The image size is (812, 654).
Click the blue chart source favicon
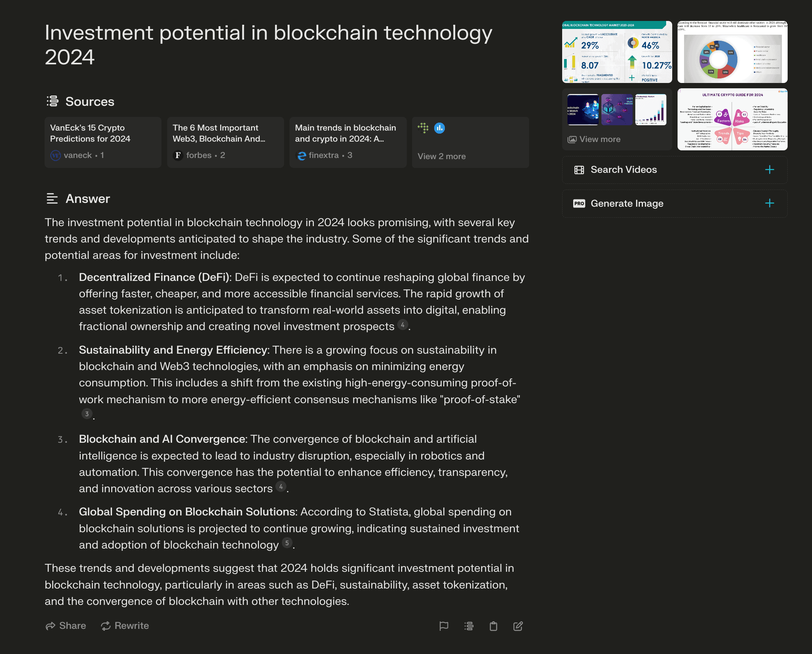440,128
